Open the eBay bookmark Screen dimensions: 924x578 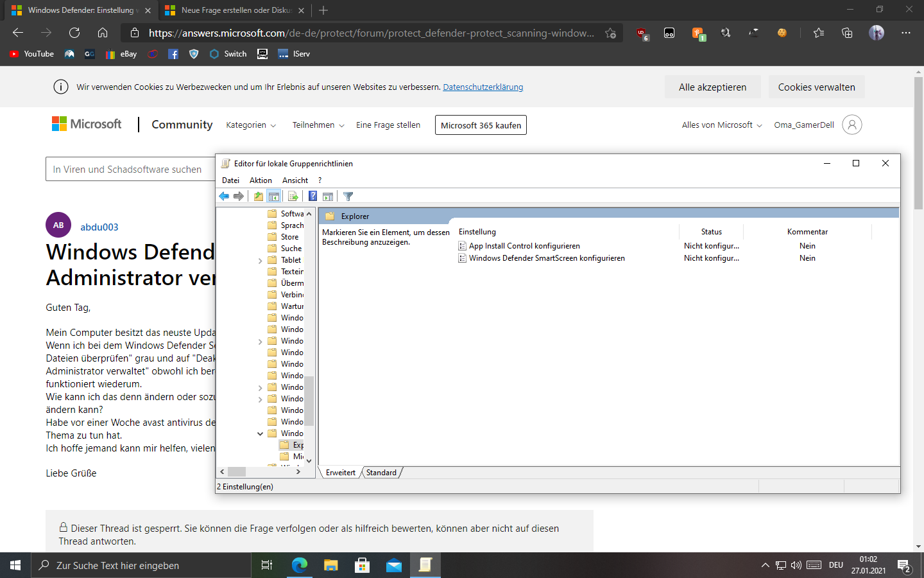[x=121, y=54]
